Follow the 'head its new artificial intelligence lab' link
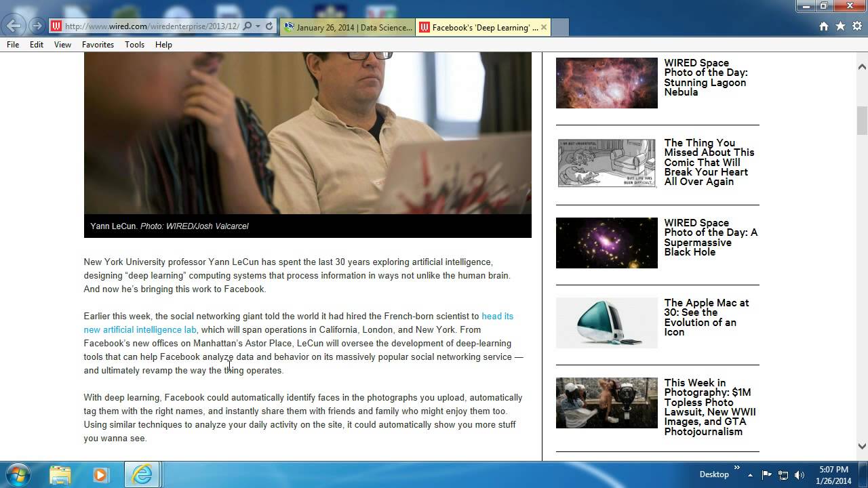Image resolution: width=868 pixels, height=488 pixels. pos(298,323)
